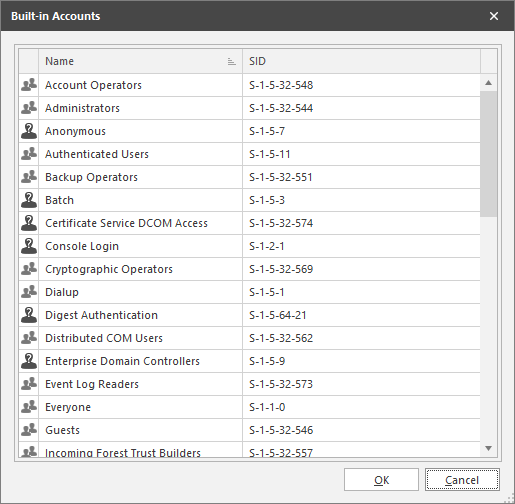
Task: Select the Everyone account name
Action: [x=68, y=407]
